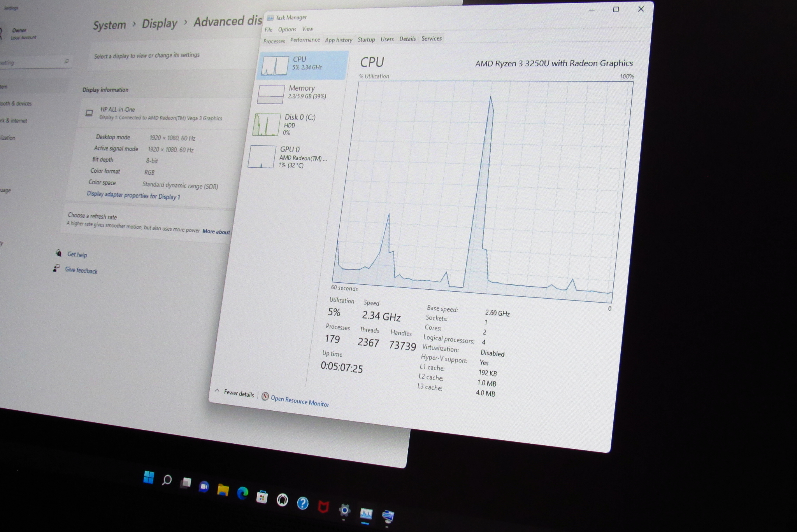Click 'Standard dynamic range (SDR)' color space value

pos(180,185)
